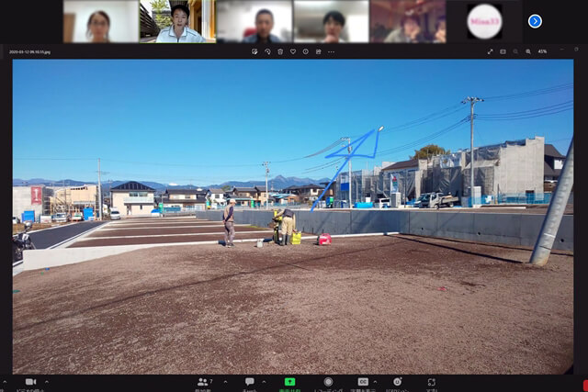This screenshot has height=392, width=588.
Task: Toggle closed captions CC button
Action: click(x=363, y=382)
